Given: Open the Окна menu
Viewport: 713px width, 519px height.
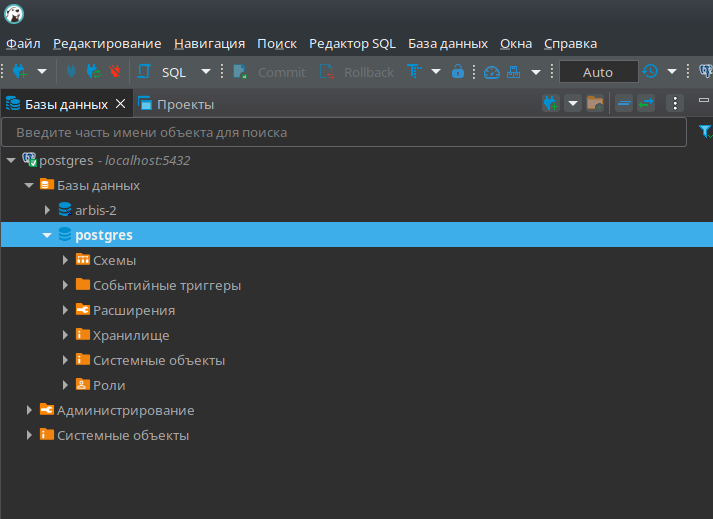Looking at the screenshot, I should (516, 44).
